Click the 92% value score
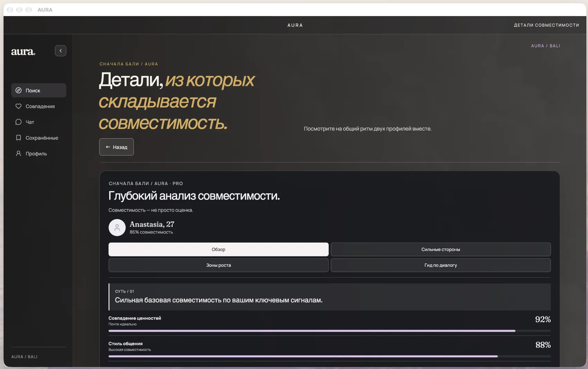The height and width of the screenshot is (369, 588). [x=543, y=319]
